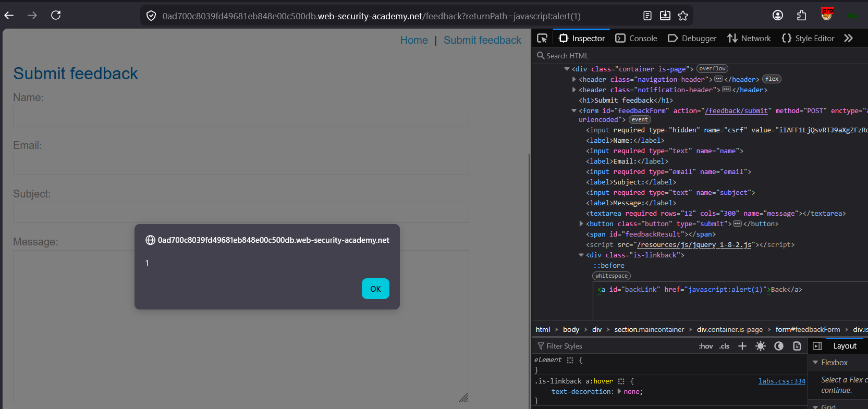The width and height of the screenshot is (868, 409).
Task: Click the Name input field
Action: tap(241, 116)
